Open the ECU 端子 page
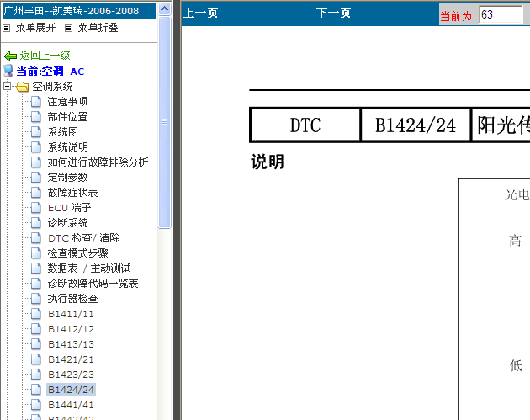The image size is (530, 420). tap(69, 208)
